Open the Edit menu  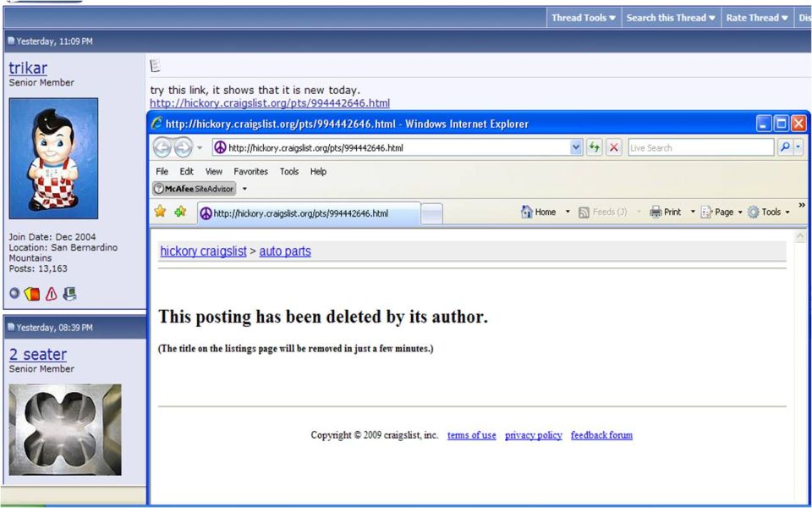click(186, 172)
